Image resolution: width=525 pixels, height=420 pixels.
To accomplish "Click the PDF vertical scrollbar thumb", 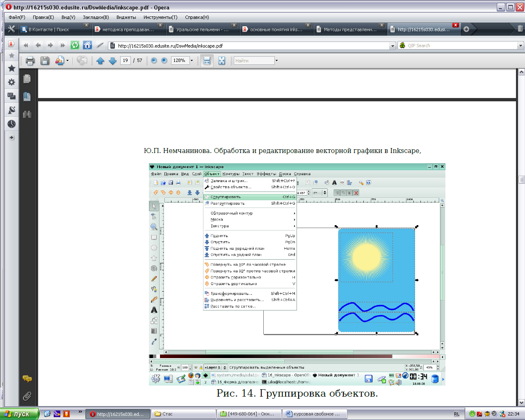I will 521,179.
